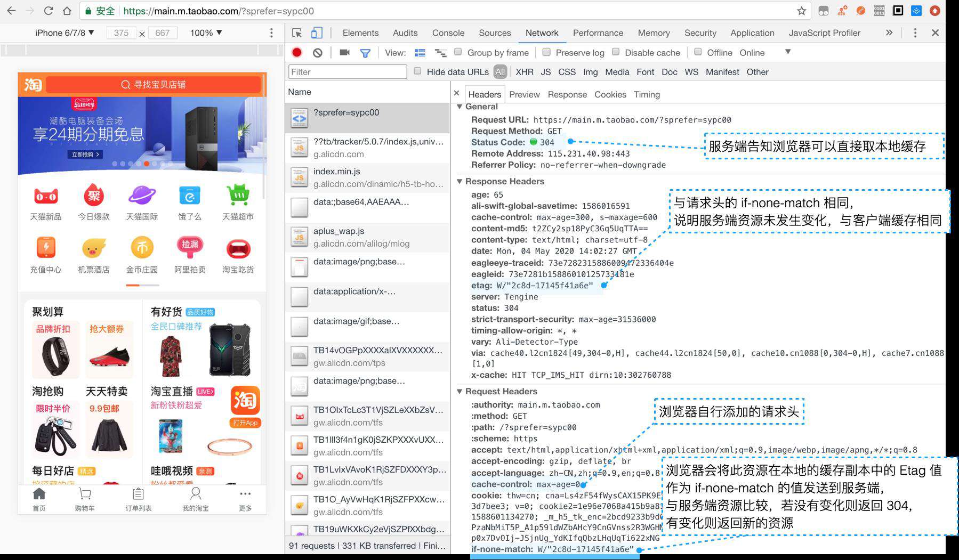Filter requests by JS type
Viewport: 959px width, 560px height.
(x=546, y=72)
